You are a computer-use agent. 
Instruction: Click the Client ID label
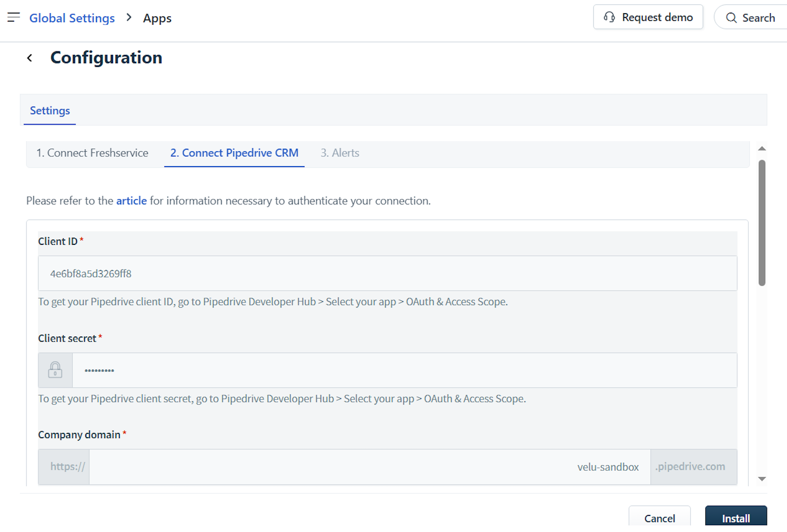click(58, 241)
